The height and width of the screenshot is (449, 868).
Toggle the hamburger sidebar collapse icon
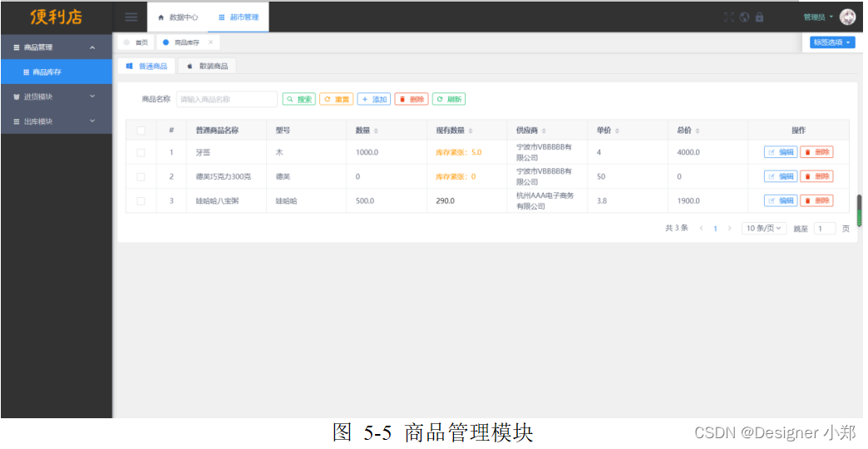tap(131, 17)
